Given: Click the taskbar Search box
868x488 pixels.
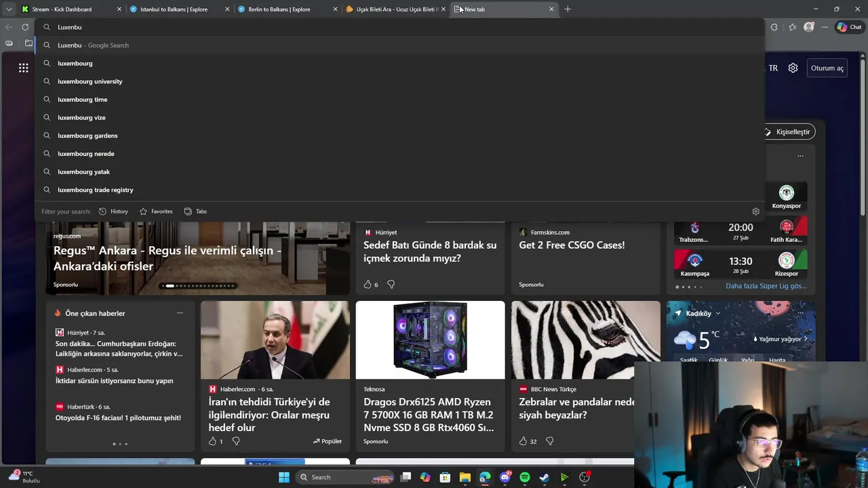Looking at the screenshot, I should [344, 477].
